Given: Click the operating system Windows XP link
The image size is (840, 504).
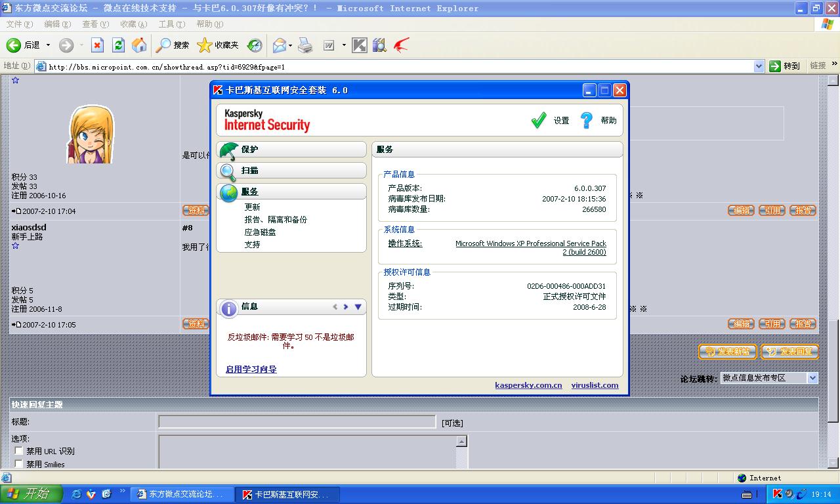Looking at the screenshot, I should click(x=531, y=247).
